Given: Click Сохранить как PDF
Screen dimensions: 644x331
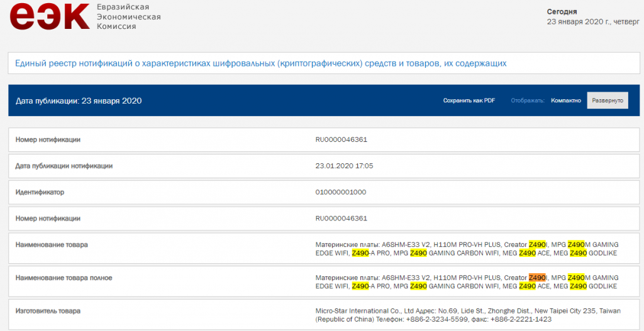Looking at the screenshot, I should [469, 100].
